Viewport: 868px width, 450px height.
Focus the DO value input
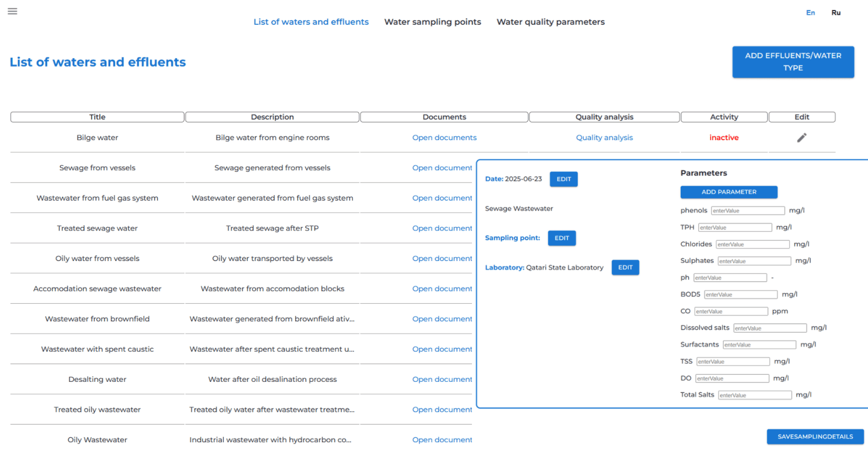732,379
